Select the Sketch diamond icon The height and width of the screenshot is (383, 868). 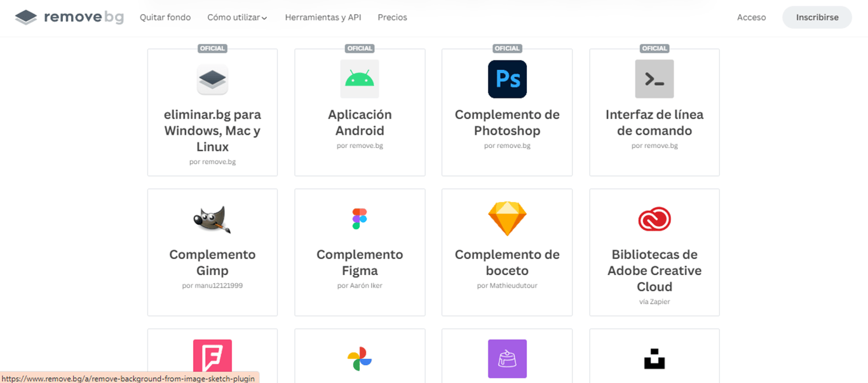click(507, 218)
